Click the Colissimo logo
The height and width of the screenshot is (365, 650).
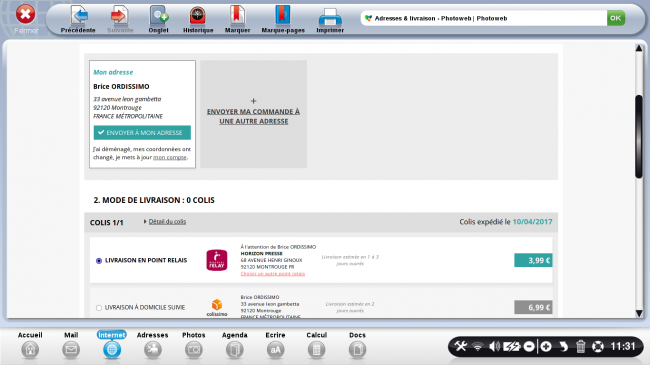click(x=217, y=308)
